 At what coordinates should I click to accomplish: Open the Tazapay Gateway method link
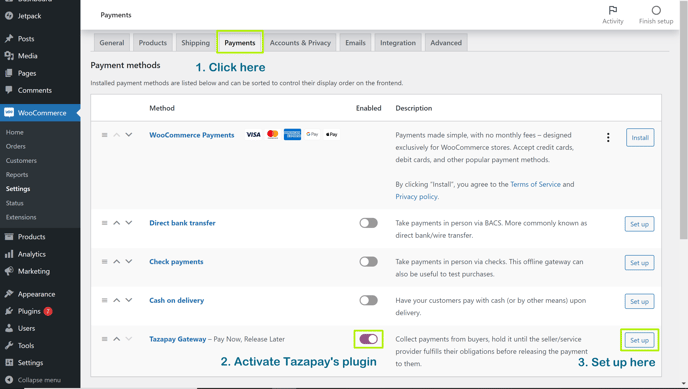(x=178, y=339)
